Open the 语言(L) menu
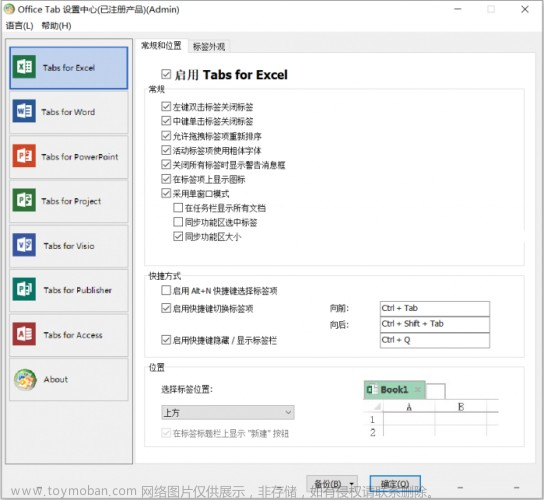 click(19, 25)
